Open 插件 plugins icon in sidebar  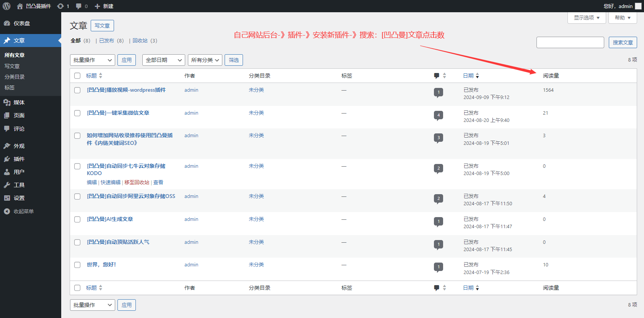pos(7,159)
